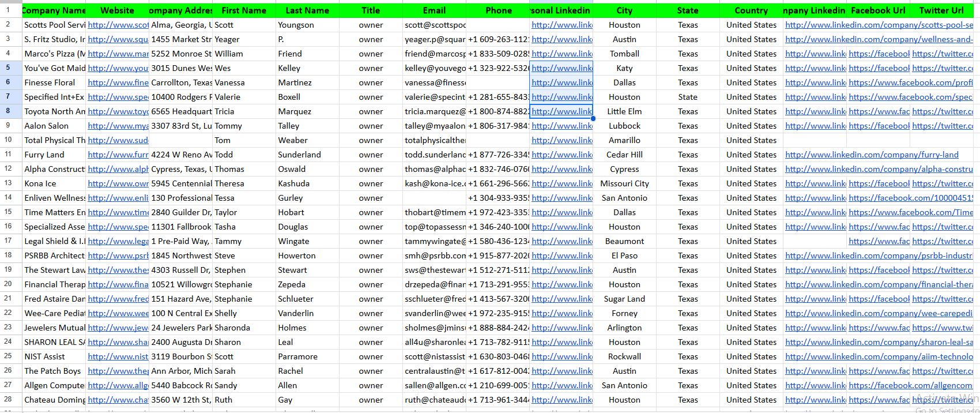Select the City column header
Viewport: 980px width, 413px height.
pos(624,10)
